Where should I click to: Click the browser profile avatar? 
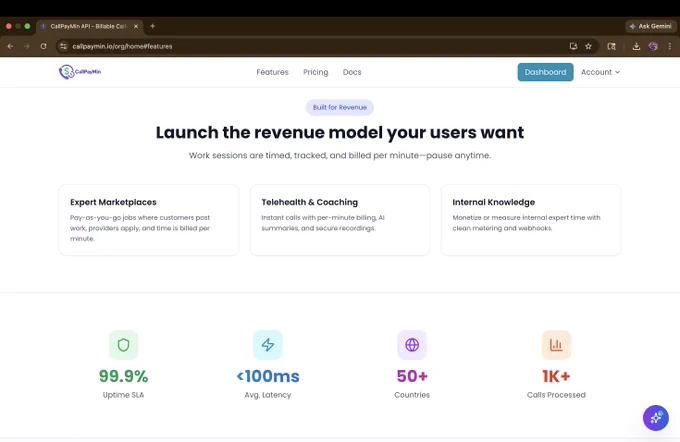(x=653, y=46)
